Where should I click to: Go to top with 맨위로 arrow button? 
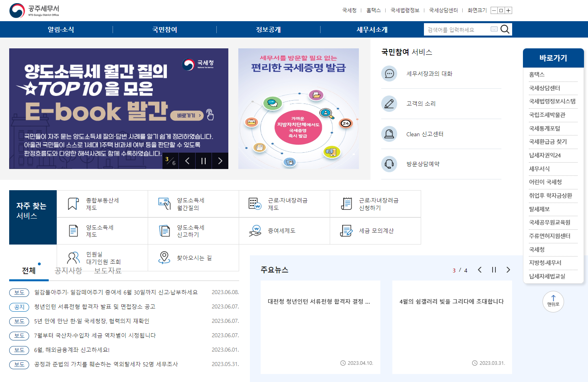(x=553, y=302)
